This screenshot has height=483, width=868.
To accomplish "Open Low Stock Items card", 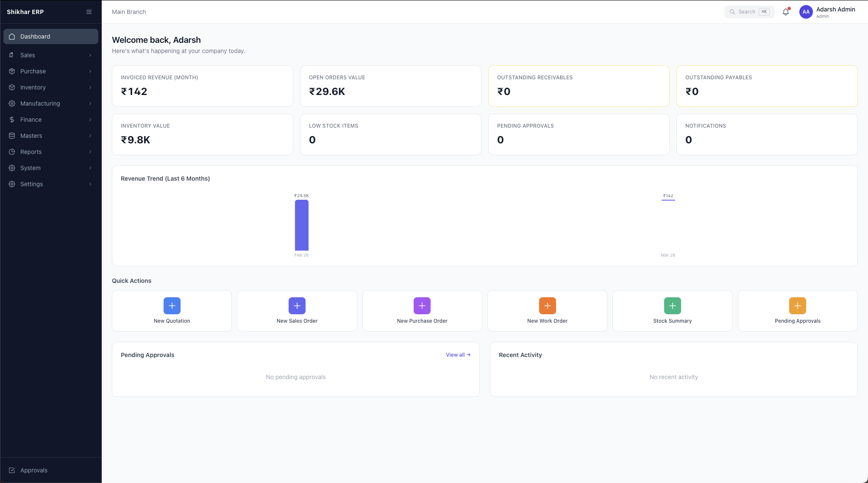I will [x=391, y=134].
